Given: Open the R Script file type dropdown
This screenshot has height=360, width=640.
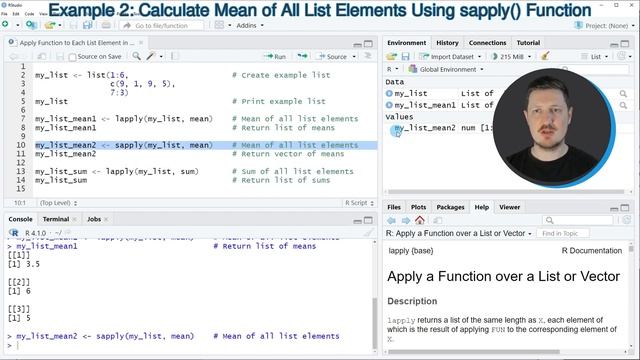Looking at the screenshot, I should coord(359,203).
